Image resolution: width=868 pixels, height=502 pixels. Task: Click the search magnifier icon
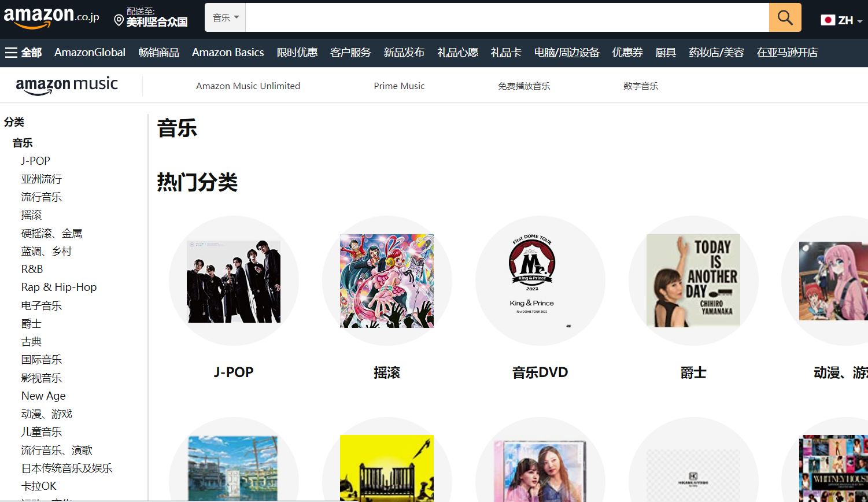tap(785, 17)
